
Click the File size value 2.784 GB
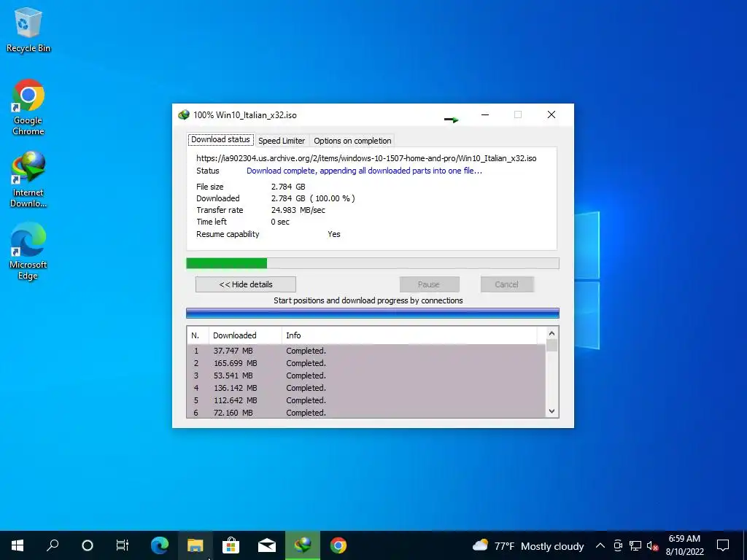[x=288, y=187]
